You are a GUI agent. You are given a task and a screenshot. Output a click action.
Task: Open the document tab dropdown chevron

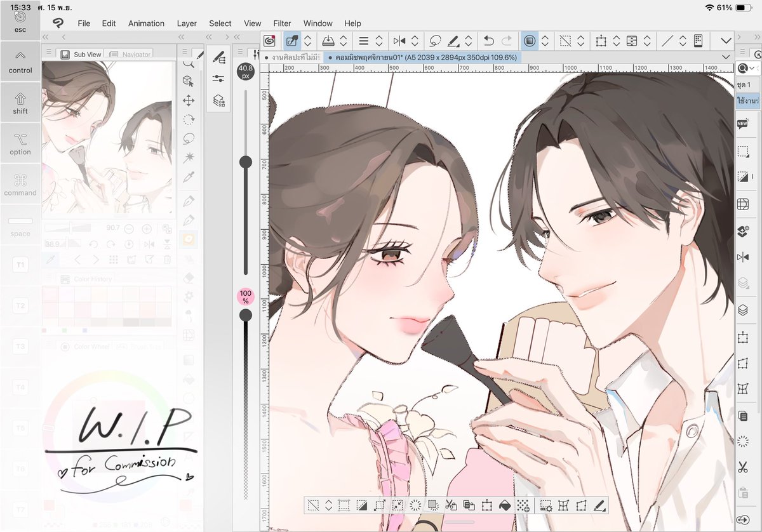pos(726,57)
